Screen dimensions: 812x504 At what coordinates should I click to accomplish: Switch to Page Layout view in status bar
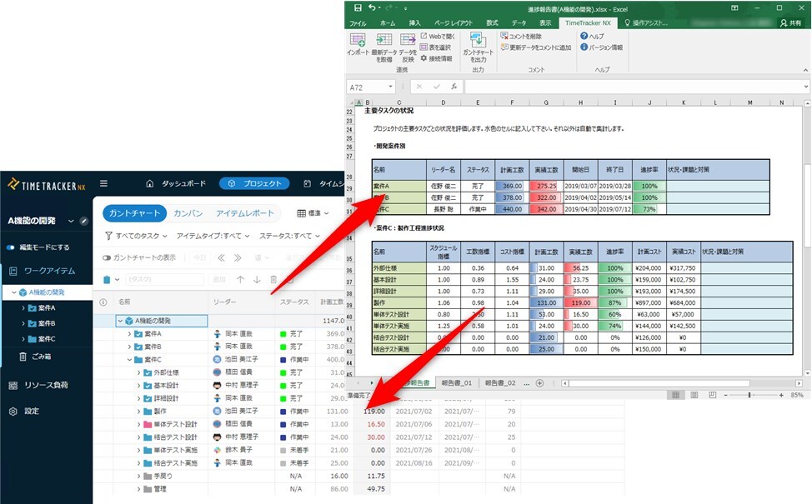click(x=692, y=395)
